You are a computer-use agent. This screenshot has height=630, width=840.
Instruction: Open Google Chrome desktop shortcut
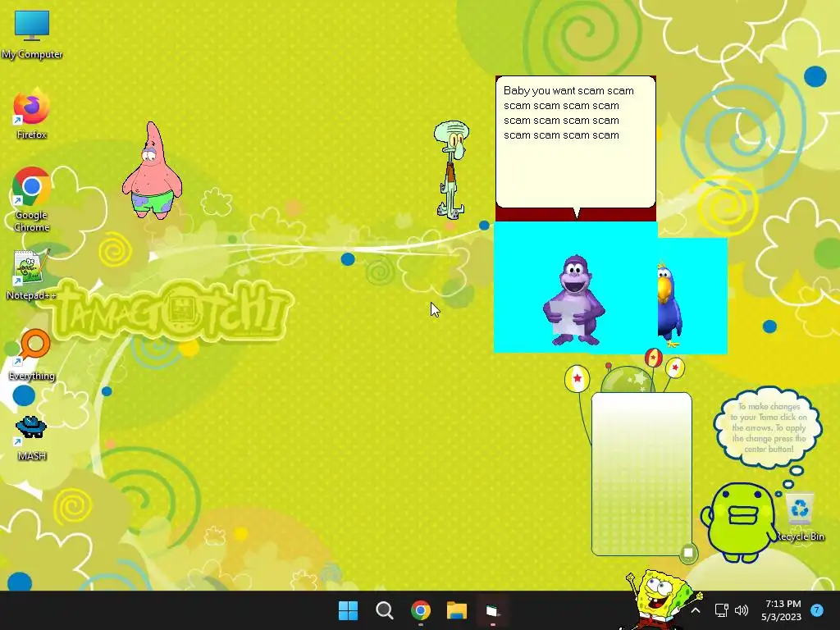[x=32, y=199]
